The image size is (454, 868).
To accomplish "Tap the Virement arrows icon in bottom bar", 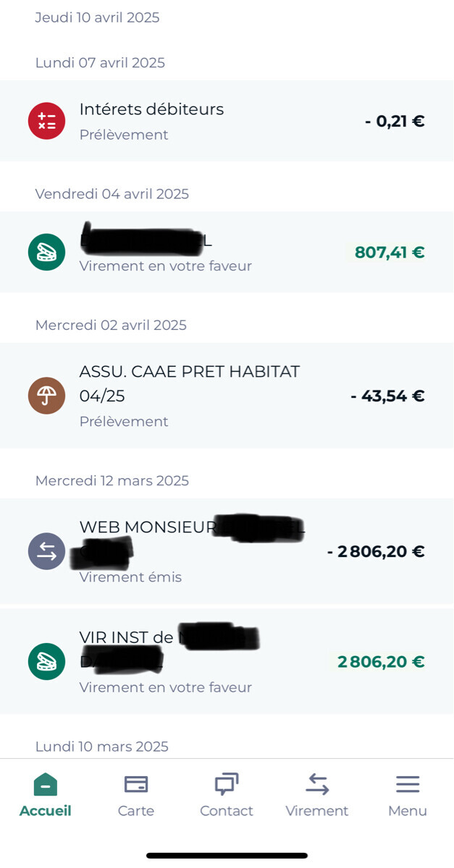I will (317, 784).
